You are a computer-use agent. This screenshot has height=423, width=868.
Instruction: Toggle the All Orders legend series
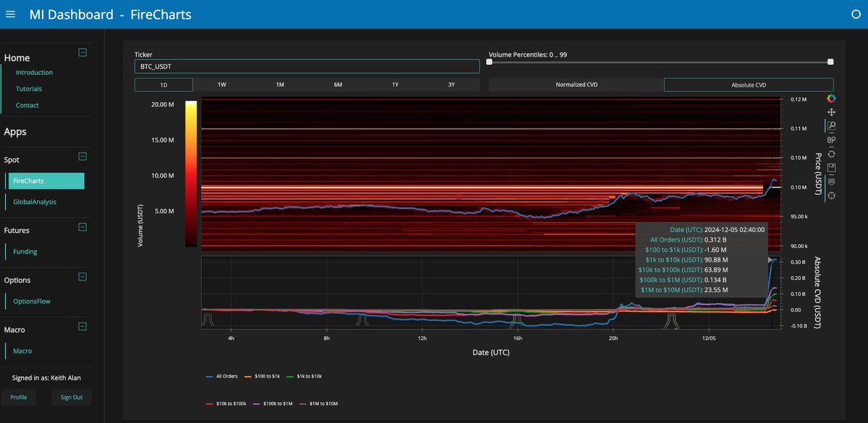click(x=221, y=376)
